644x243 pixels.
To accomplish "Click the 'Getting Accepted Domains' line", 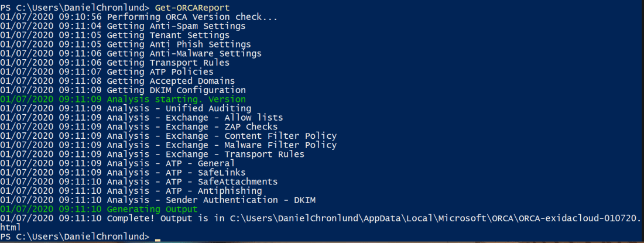I will (x=171, y=81).
